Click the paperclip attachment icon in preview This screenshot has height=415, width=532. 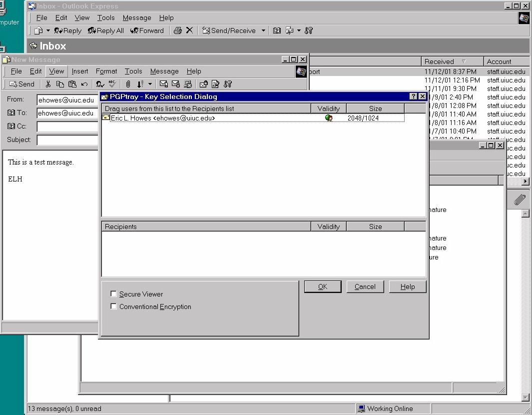pyautogui.click(x=520, y=199)
